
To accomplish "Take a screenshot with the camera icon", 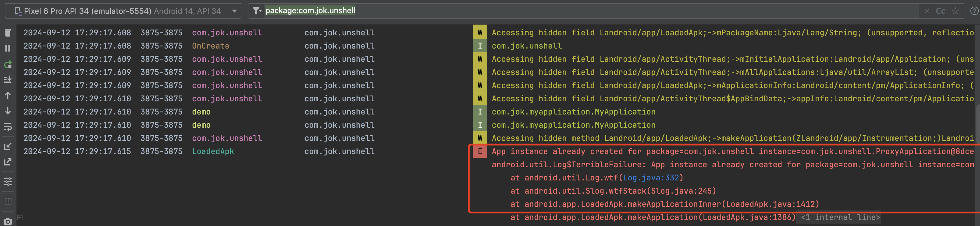I will point(8,221).
